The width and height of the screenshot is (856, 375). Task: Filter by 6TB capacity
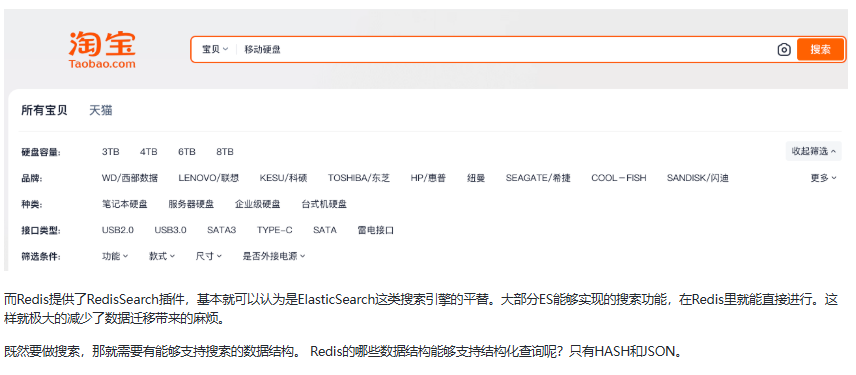(187, 152)
